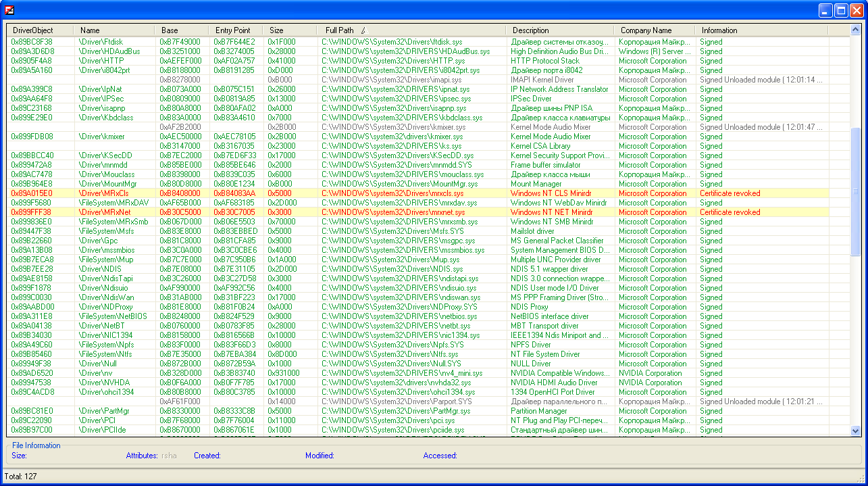
Task: Sort by Name column header
Action: click(x=114, y=30)
